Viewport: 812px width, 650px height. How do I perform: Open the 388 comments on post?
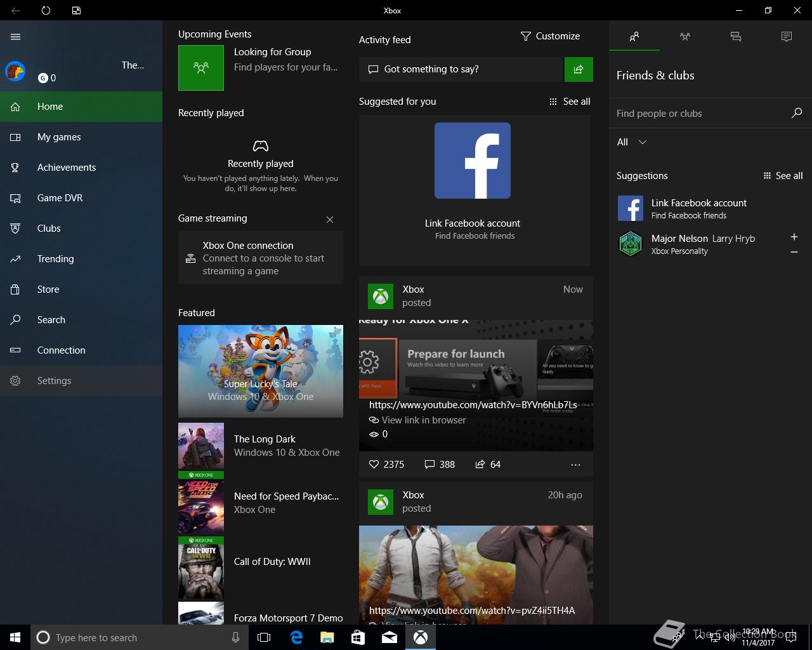point(440,465)
